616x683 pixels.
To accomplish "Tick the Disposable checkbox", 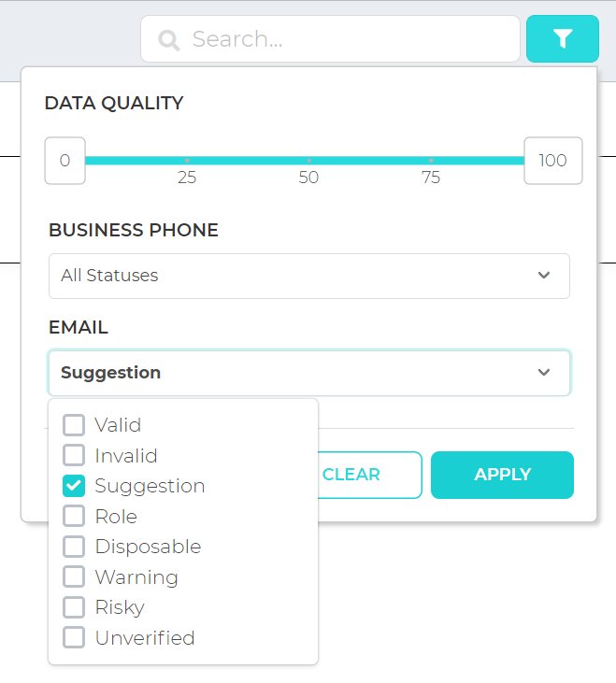I will [x=74, y=547].
